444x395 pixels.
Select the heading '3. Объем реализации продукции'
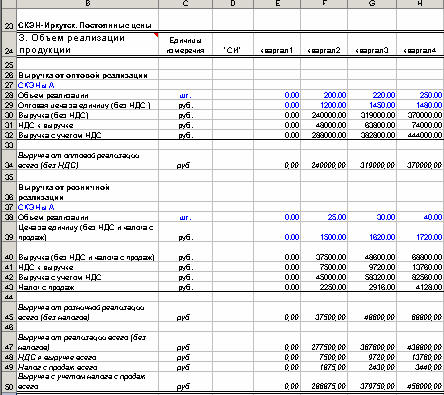(87, 44)
